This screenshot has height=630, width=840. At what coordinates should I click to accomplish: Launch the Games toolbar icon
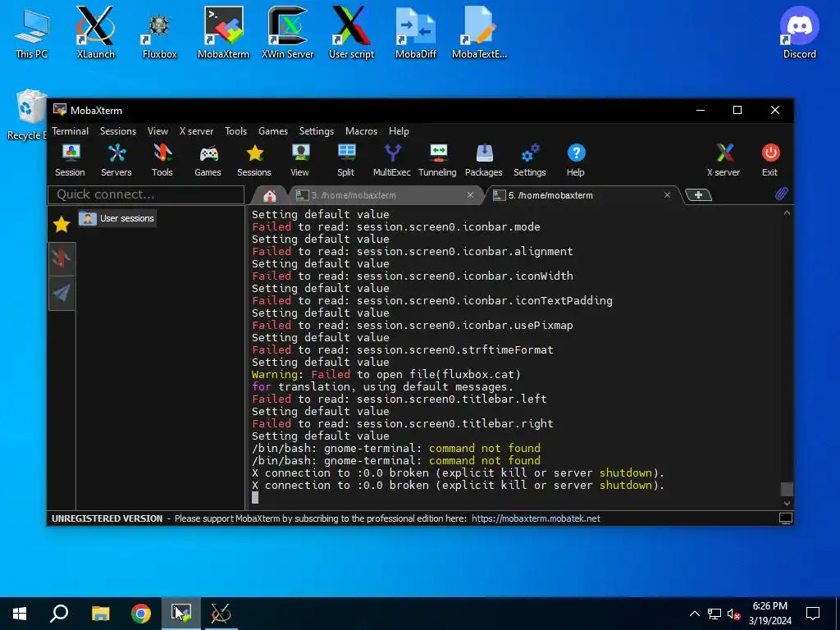click(208, 160)
